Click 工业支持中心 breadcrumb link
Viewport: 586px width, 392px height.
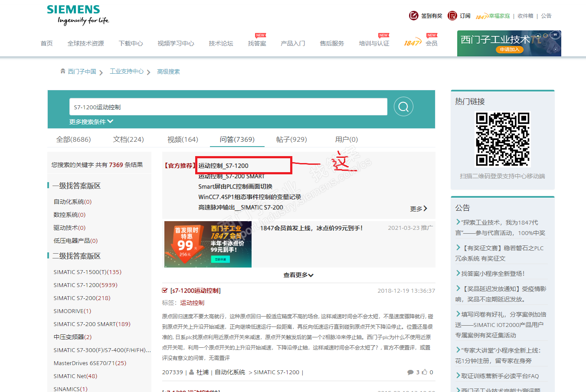127,72
